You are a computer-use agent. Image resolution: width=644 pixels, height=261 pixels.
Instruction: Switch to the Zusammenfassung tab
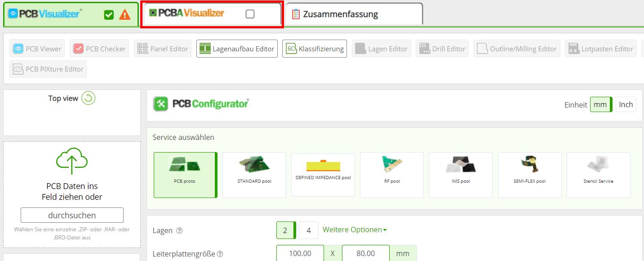point(354,14)
